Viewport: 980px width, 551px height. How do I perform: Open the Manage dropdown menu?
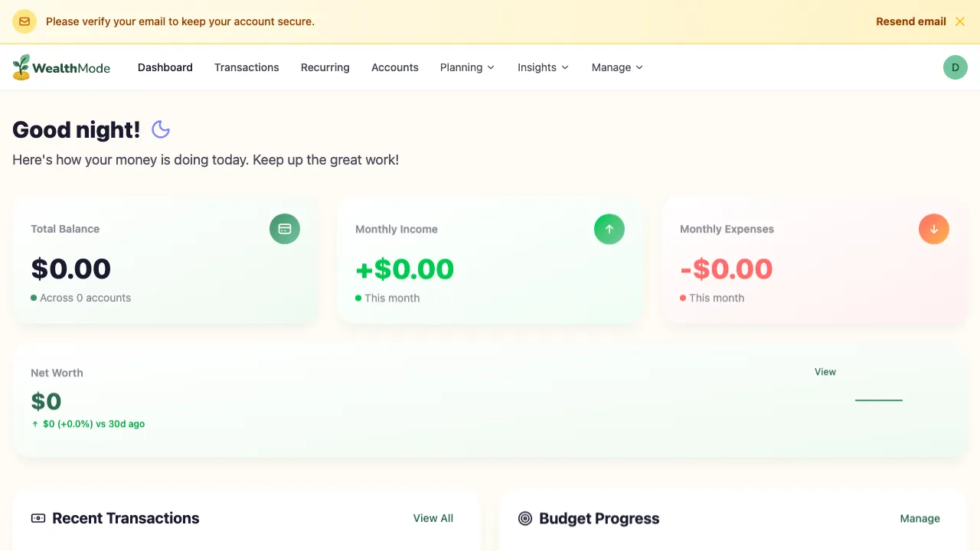(616, 67)
